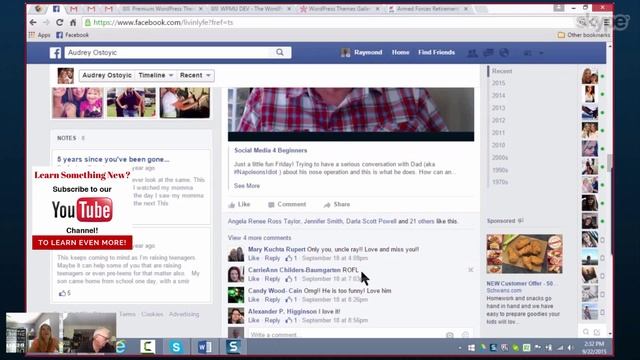The image size is (640, 360).
Task: Click Home in Facebook top bar
Action: pos(400,52)
